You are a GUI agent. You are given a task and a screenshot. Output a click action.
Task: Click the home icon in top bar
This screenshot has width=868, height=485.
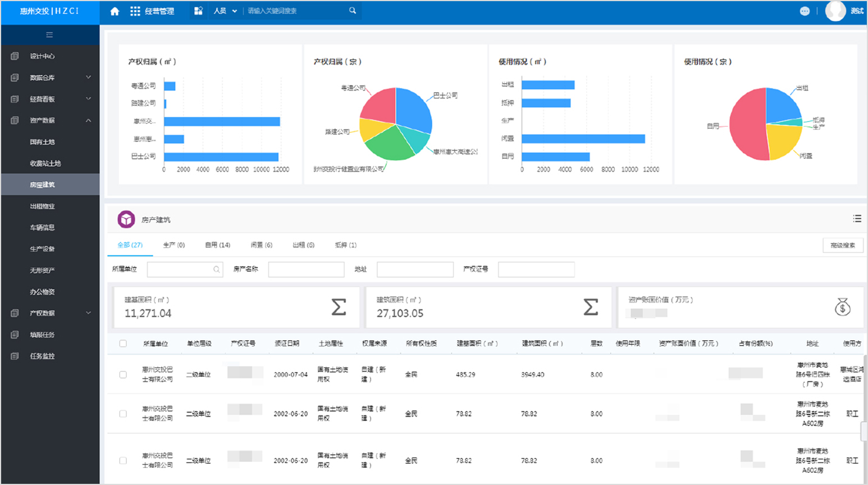[115, 11]
